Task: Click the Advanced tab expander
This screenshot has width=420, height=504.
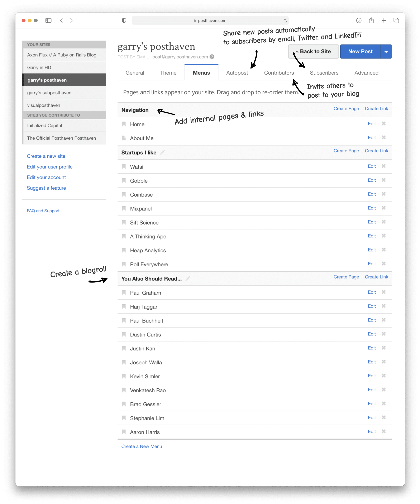Action: click(366, 72)
